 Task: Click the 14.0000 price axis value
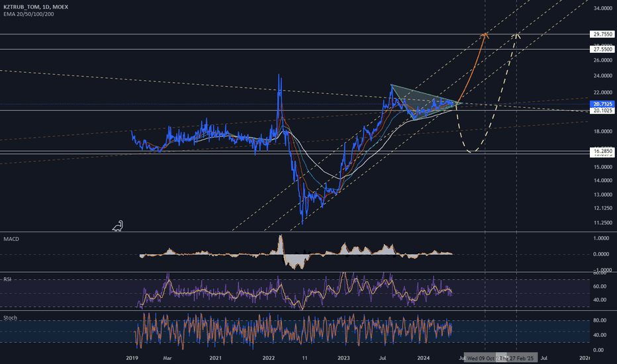tap(603, 181)
